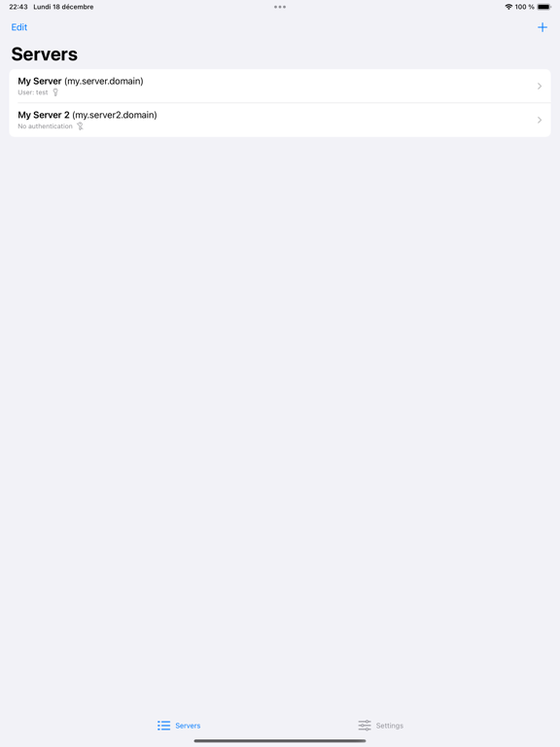This screenshot has height=747, width=560.
Task: Tap the Wi-Fi status icon
Action: [x=508, y=7]
